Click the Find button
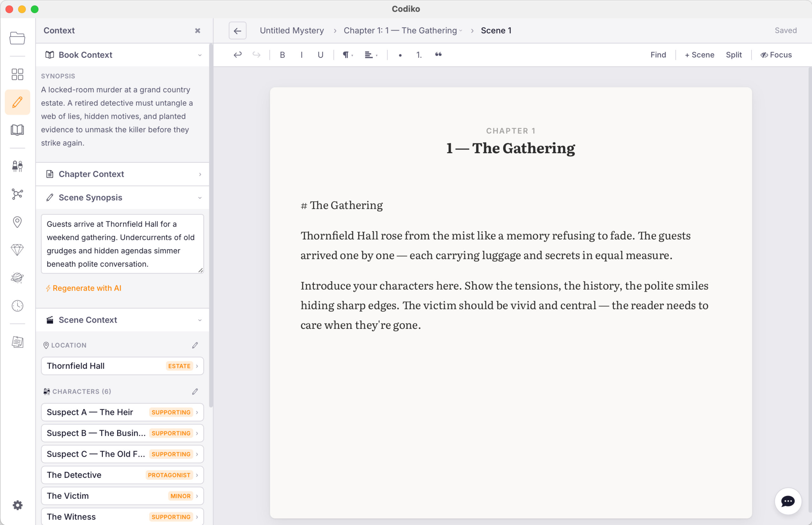Viewport: 812px width, 525px height. coord(658,55)
